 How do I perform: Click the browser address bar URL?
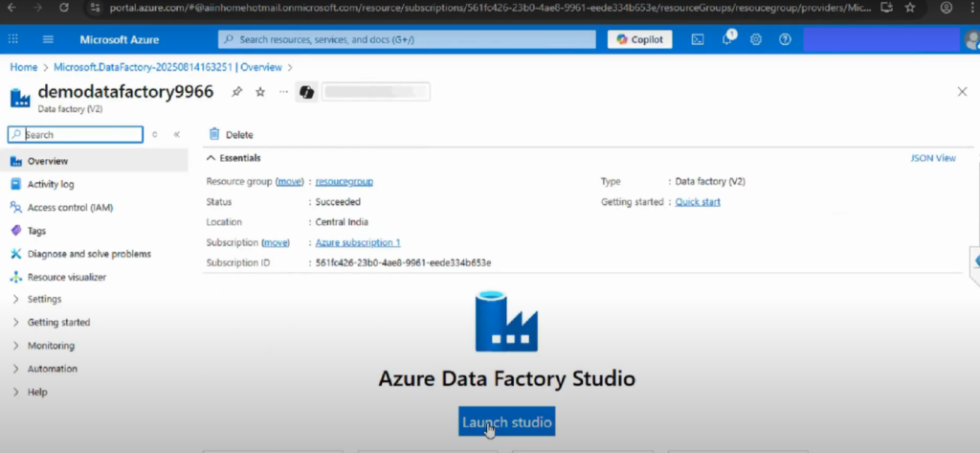491,8
